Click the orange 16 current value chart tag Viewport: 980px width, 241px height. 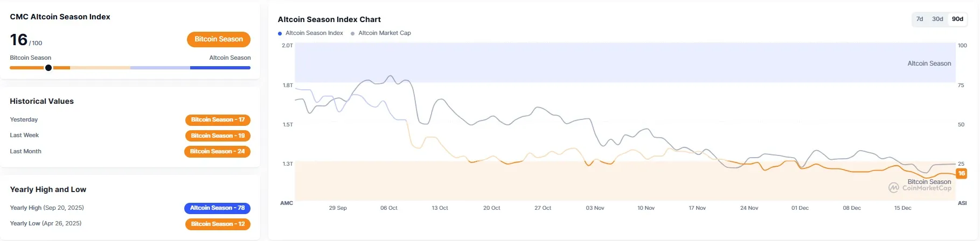pos(961,173)
